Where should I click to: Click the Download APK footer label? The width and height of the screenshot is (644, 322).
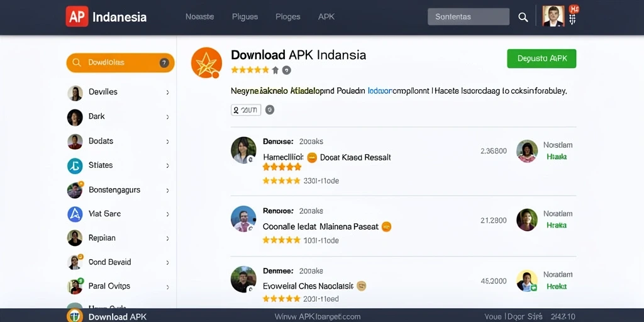[118, 317]
